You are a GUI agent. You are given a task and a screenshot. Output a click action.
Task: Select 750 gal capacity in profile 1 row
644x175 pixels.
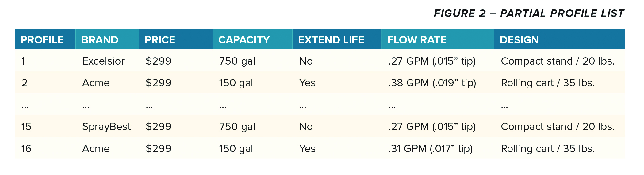[237, 61]
